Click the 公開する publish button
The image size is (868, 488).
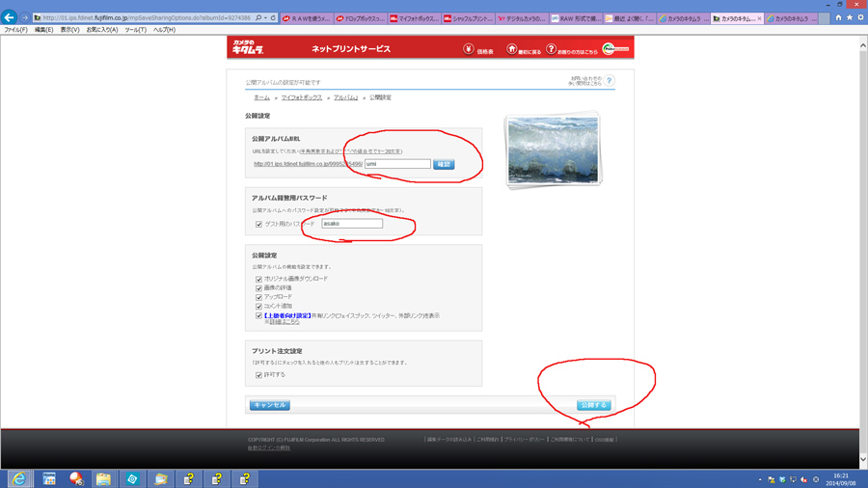[593, 405]
